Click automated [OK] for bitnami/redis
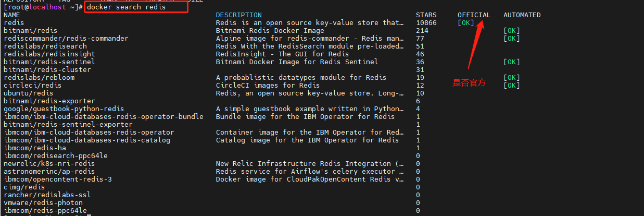Viewport: 644px width, 216px height. click(x=512, y=31)
